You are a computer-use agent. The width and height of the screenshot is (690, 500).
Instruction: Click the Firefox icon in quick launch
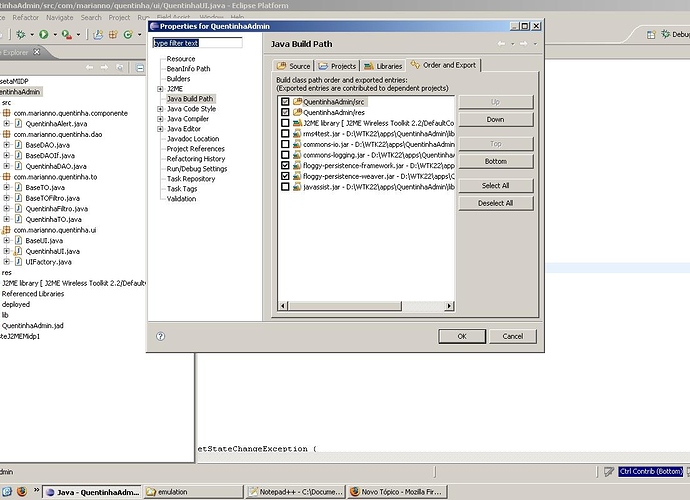(22, 491)
